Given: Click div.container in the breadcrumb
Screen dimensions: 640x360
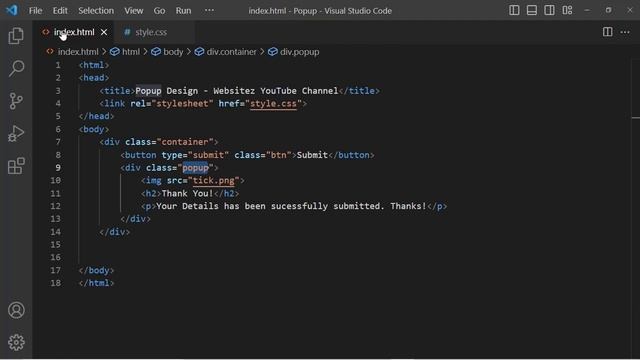Looking at the screenshot, I should coord(231,52).
